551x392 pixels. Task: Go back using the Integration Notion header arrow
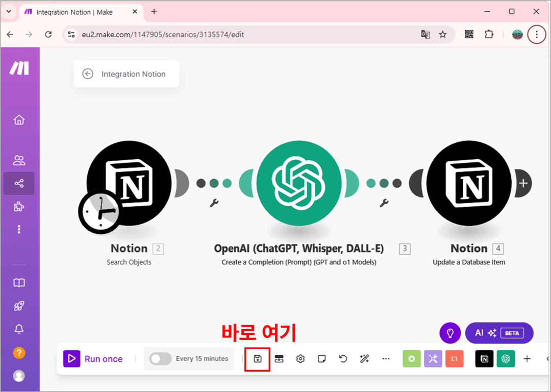click(x=88, y=73)
